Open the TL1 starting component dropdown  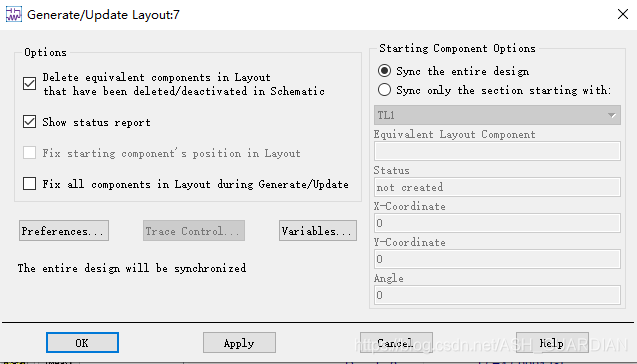[497, 115]
